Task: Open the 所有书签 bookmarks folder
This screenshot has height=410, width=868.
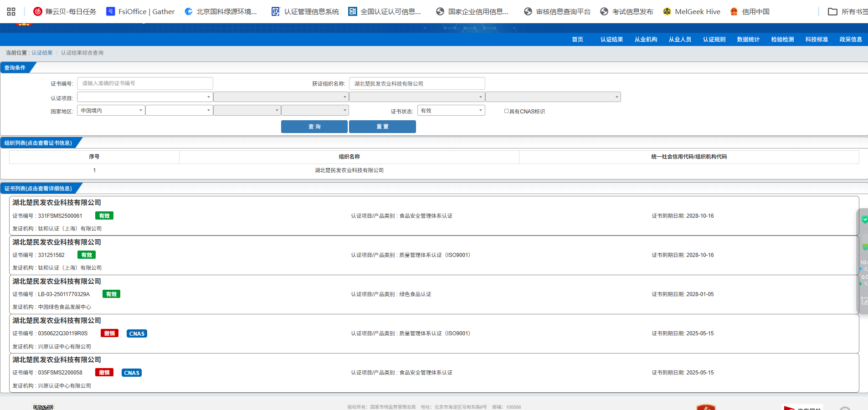Action: [x=848, y=11]
